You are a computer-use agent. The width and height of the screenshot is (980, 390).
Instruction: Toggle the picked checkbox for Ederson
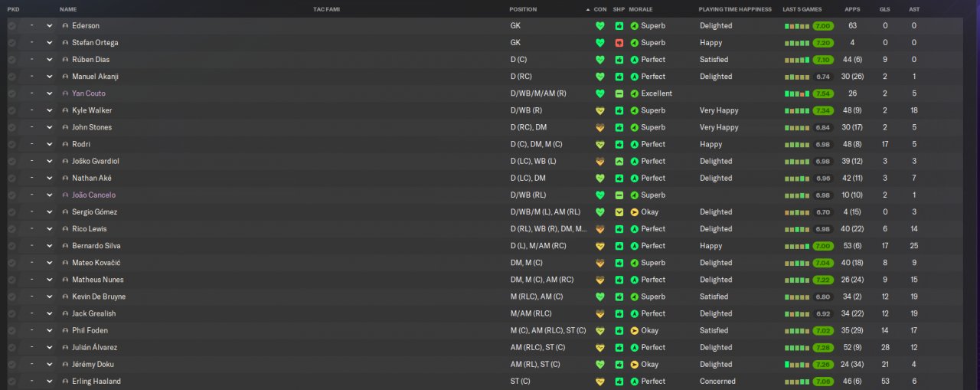click(x=11, y=25)
